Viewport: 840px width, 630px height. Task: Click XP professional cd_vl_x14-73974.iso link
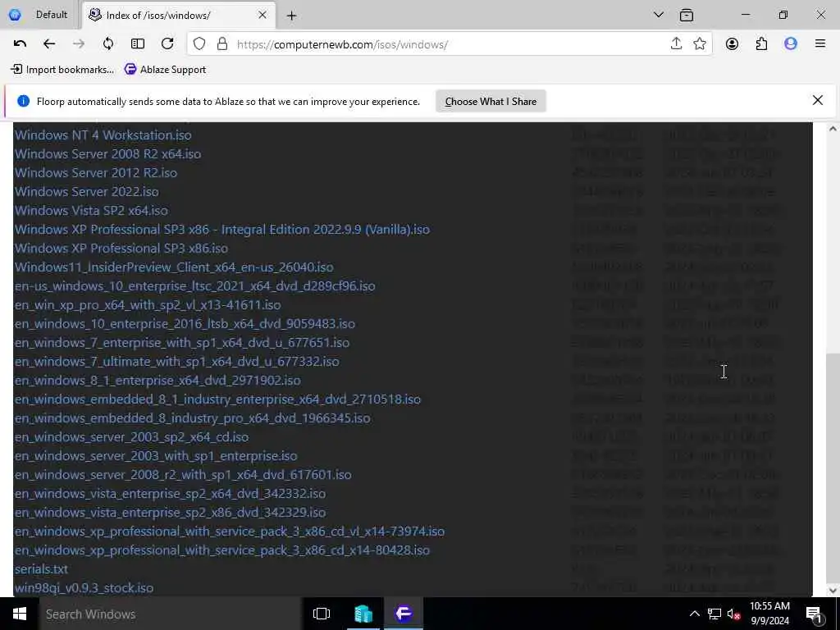230,532
